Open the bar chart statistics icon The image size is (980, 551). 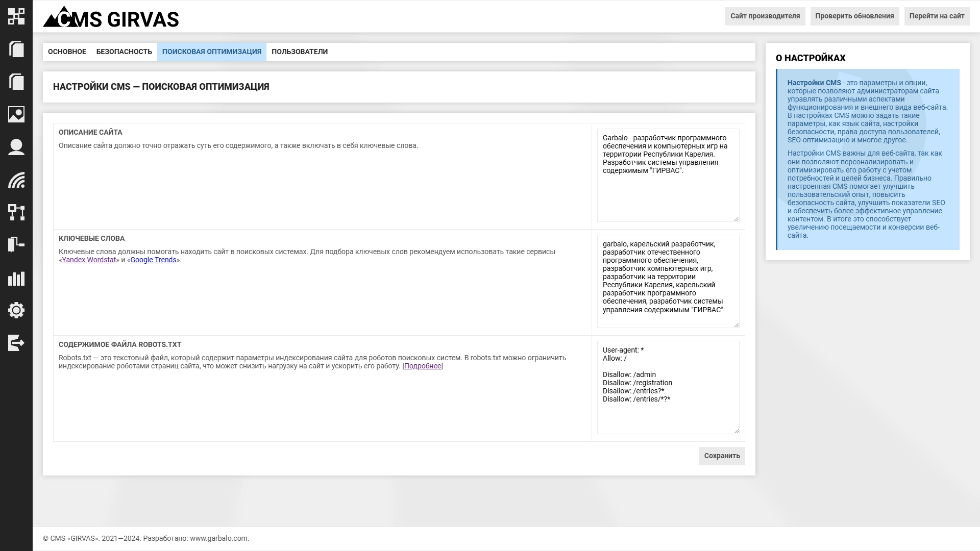pos(16,278)
